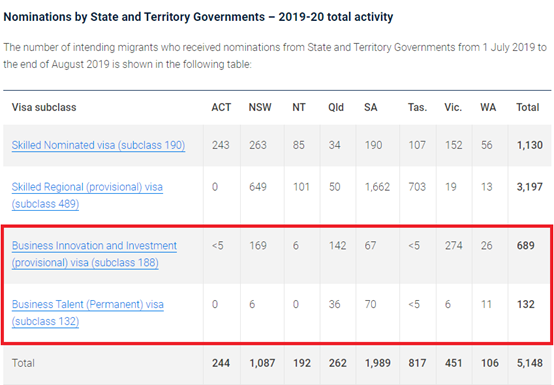Image resolution: width=554 pixels, height=385 pixels.
Task: Select the grand total 5,148 cell
Action: pos(530,363)
